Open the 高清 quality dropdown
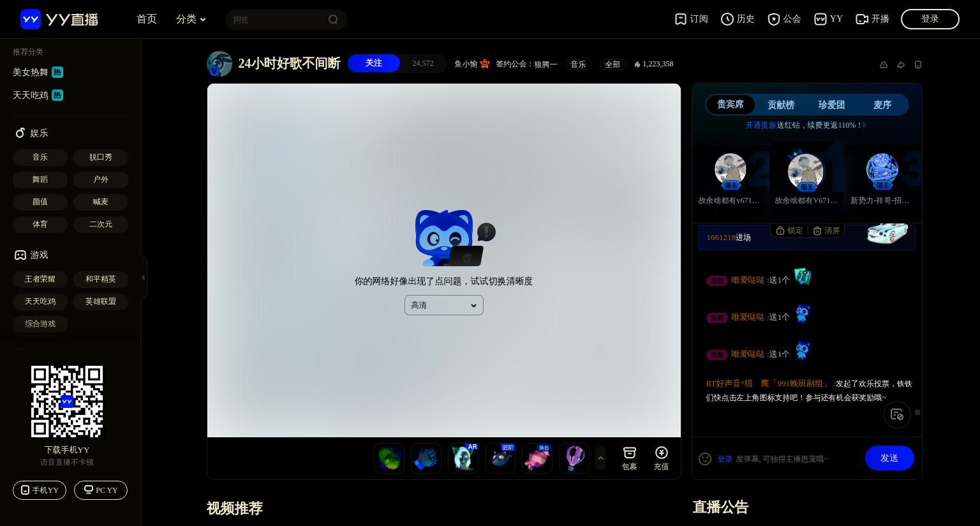Image resolution: width=980 pixels, height=526 pixels. click(x=444, y=305)
